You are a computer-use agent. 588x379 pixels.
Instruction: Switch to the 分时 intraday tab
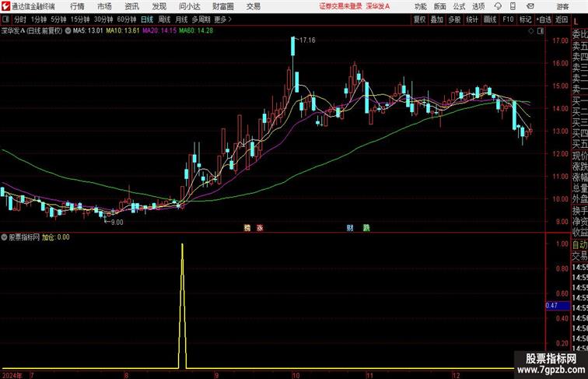click(x=20, y=19)
